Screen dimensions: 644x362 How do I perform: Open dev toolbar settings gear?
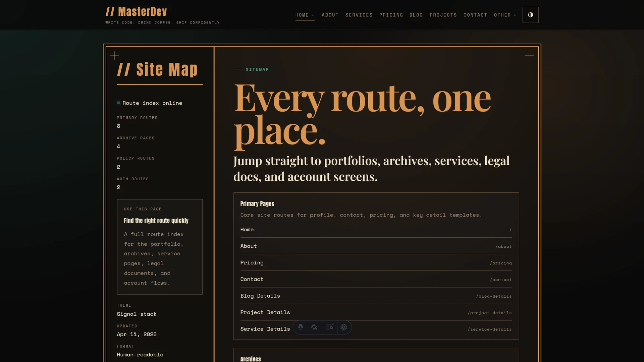pos(344,327)
